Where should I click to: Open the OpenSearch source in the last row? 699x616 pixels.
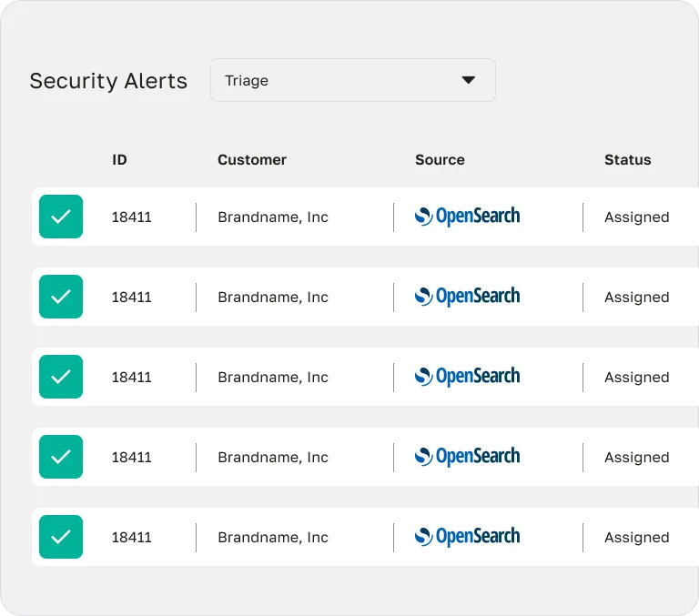coord(467,537)
